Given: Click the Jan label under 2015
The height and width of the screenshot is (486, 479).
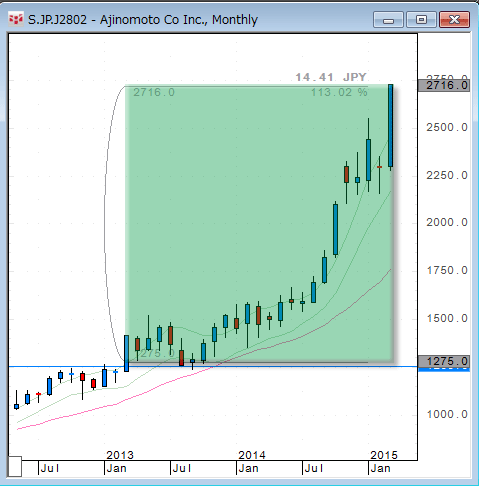Looking at the screenshot, I should coord(380,469).
